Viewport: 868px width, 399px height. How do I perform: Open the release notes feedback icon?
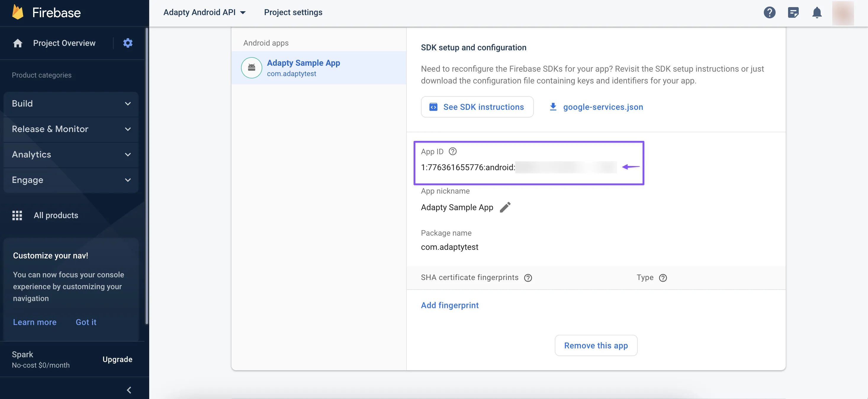(x=793, y=12)
